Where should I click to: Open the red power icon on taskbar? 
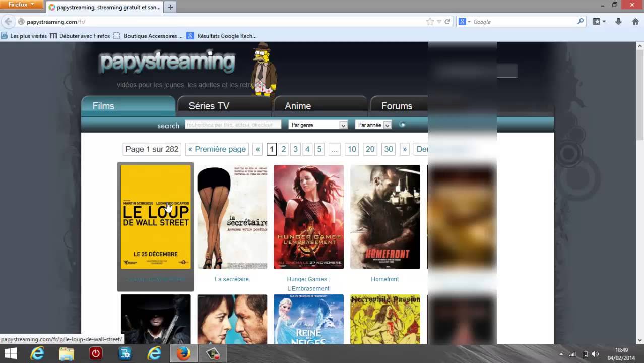tap(96, 354)
